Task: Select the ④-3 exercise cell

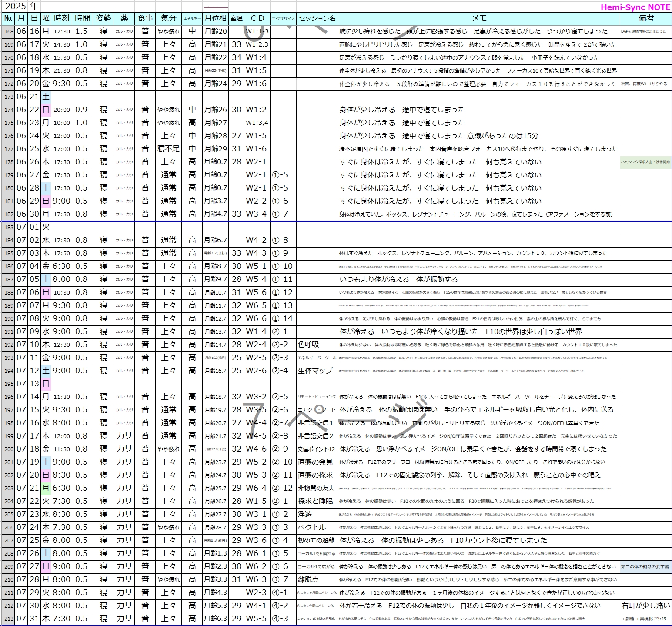Action: [283, 619]
